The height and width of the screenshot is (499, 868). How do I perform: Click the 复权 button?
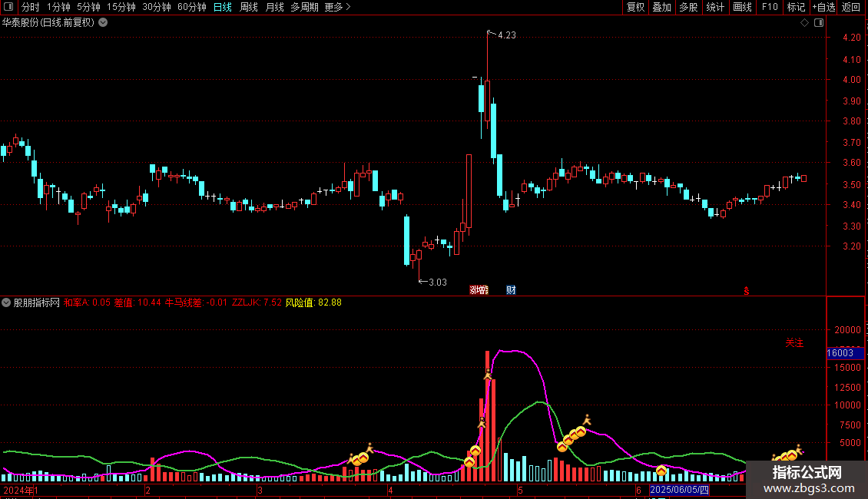[x=635, y=7]
